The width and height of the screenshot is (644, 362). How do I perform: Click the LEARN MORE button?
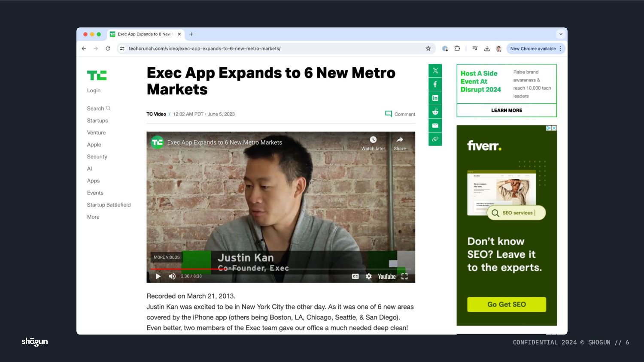pyautogui.click(x=507, y=110)
